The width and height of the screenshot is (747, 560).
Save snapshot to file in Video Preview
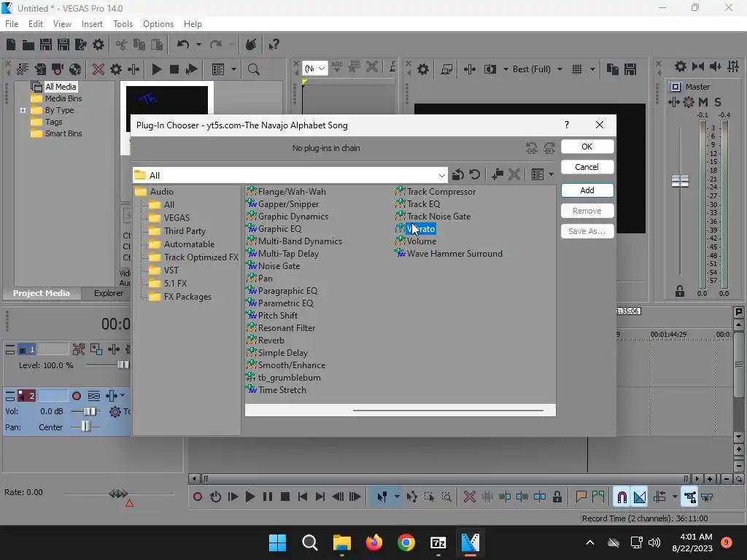click(630, 69)
